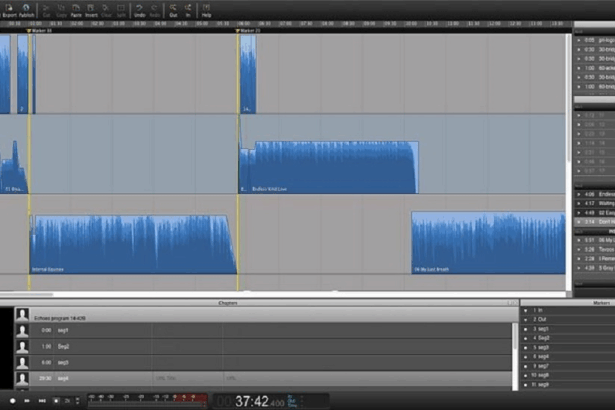The image size is (615, 410).
Task: Click the Insert toolbar icon
Action: 92,12
